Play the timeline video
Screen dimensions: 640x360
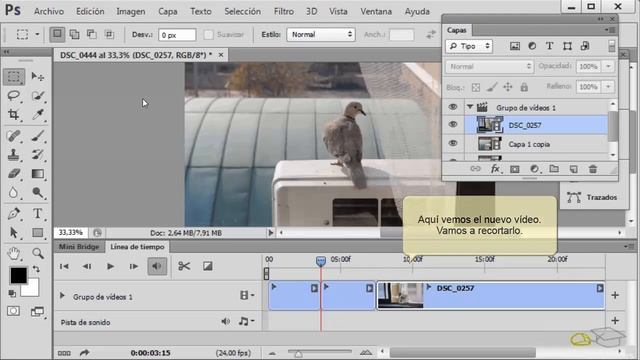pos(110,266)
